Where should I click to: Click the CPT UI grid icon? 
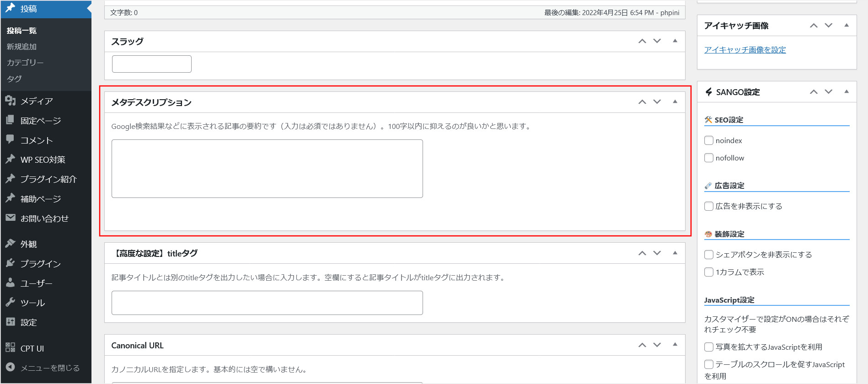[11, 348]
